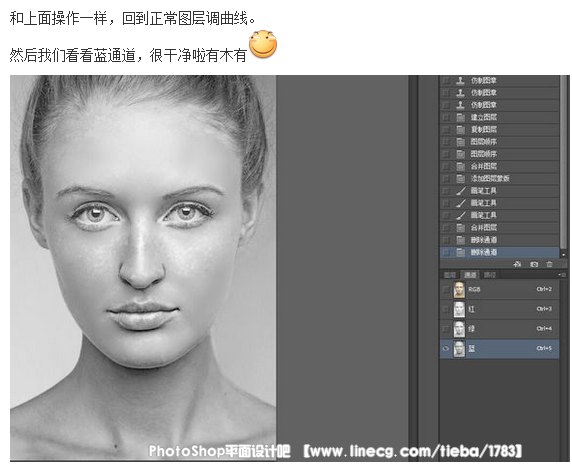This screenshot has width=572, height=468.
Task: Click the layer icon on 建立图层 history row
Action: (x=460, y=117)
